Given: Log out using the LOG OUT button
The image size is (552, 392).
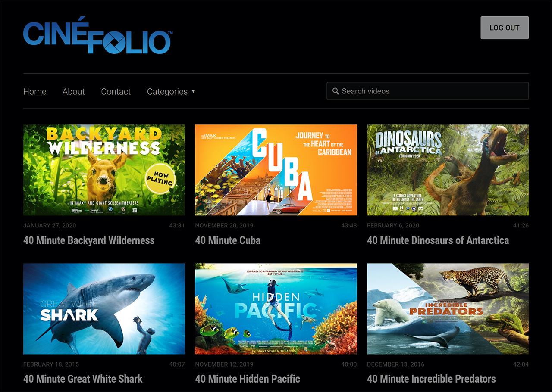Looking at the screenshot, I should 505,28.
